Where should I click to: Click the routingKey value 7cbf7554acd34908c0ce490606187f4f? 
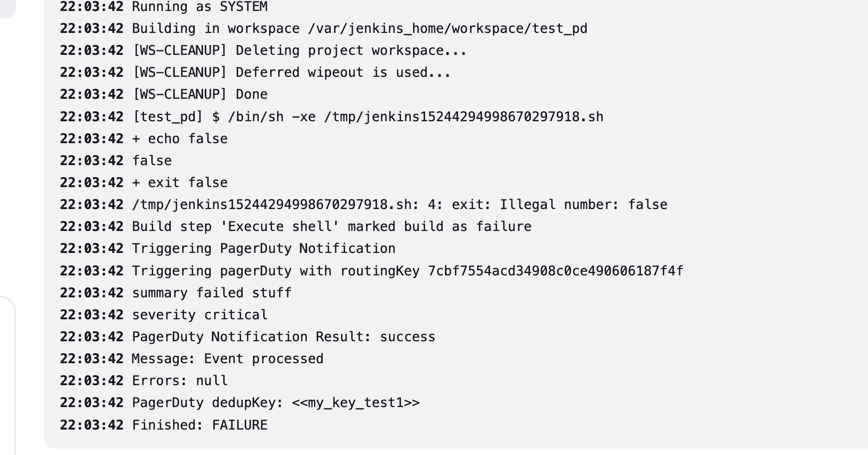[555, 271]
